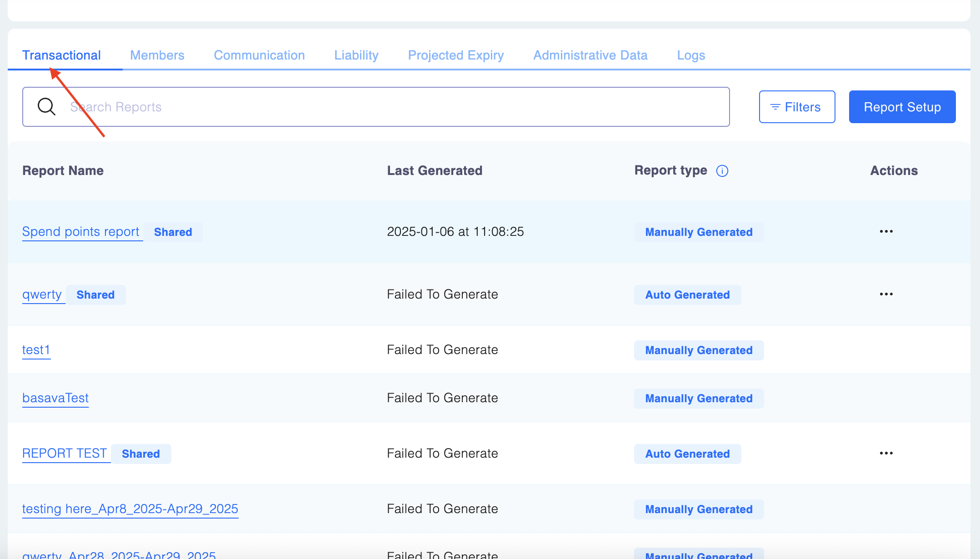Open testing here_Apr8_2025-Apr29_2025 report
Screen dimensions: 980x559
(130, 509)
